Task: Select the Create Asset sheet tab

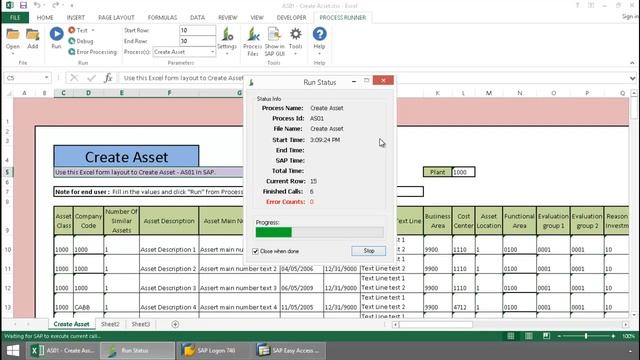Action: [71, 324]
